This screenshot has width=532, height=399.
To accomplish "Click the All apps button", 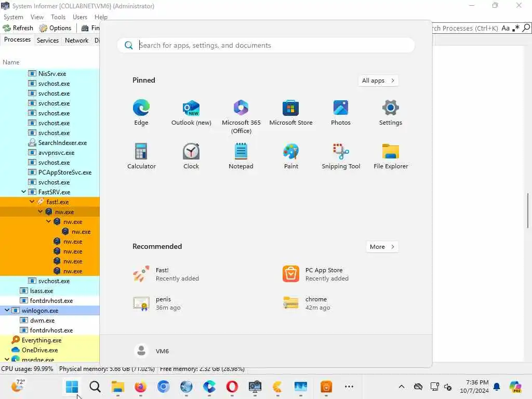I will pyautogui.click(x=378, y=81).
